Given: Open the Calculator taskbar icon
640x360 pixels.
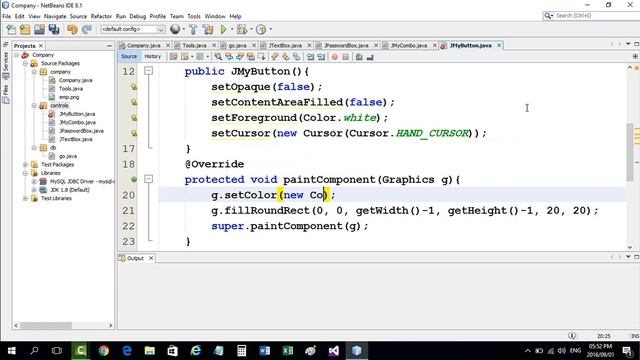Looking at the screenshot, I should pyautogui.click(x=242, y=351).
